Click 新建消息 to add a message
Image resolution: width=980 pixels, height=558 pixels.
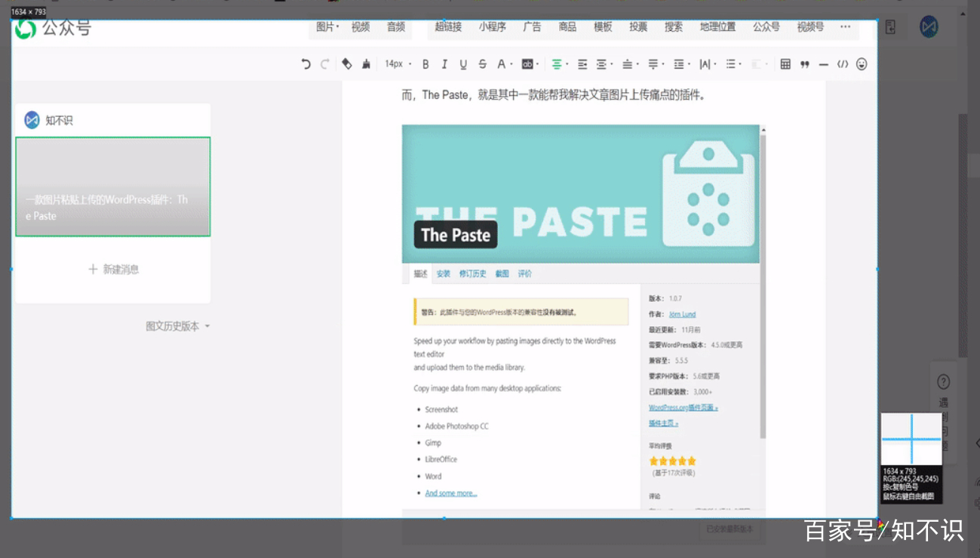[x=113, y=270]
